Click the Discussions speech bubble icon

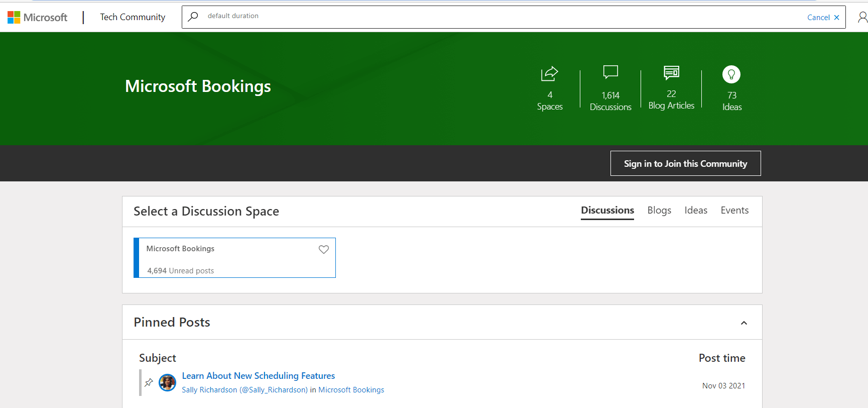point(610,72)
